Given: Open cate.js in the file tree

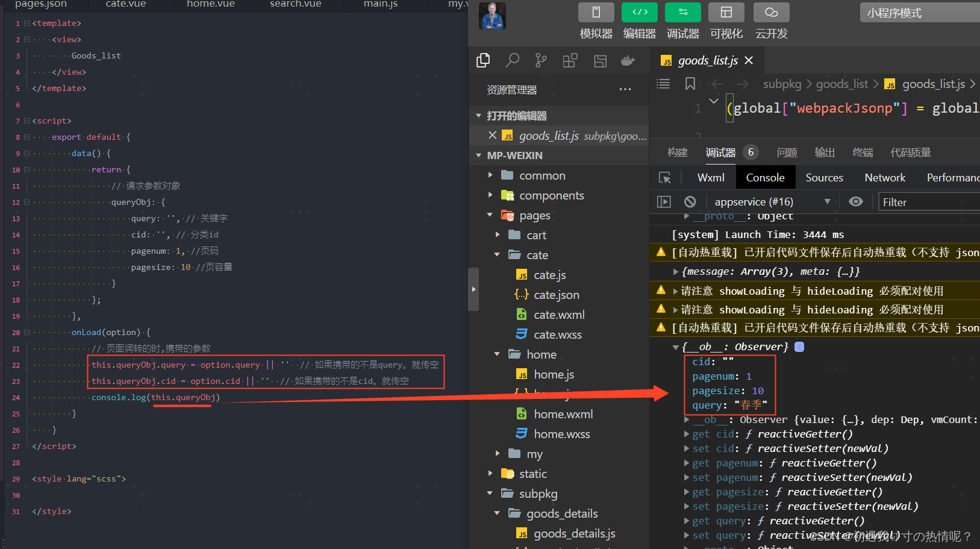Looking at the screenshot, I should (549, 275).
